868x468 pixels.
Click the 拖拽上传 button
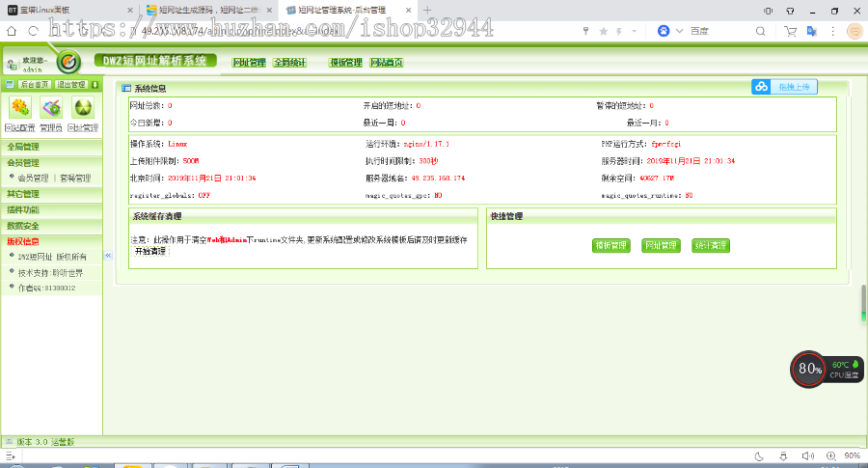(x=784, y=87)
